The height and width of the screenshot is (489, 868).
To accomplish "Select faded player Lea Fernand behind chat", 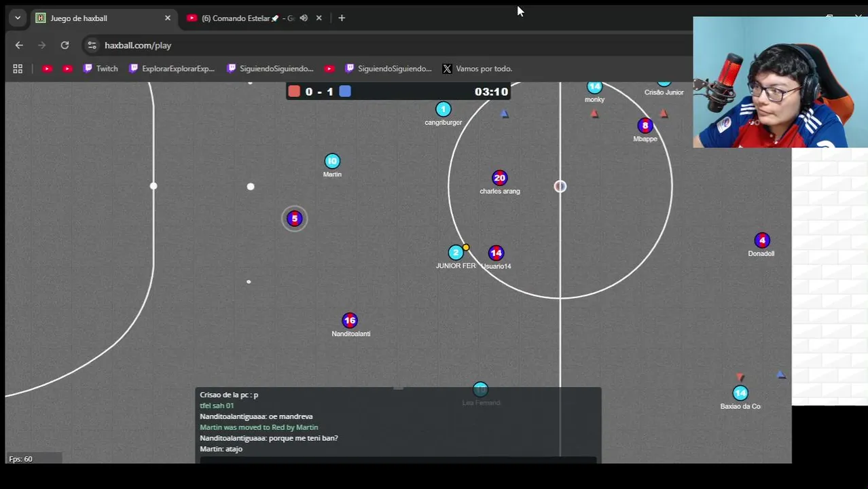I will click(x=480, y=390).
